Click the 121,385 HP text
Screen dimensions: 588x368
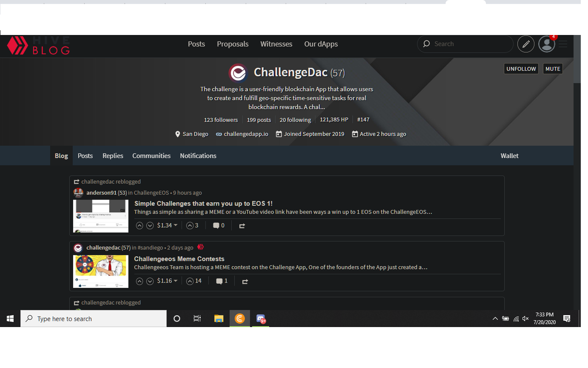(334, 119)
